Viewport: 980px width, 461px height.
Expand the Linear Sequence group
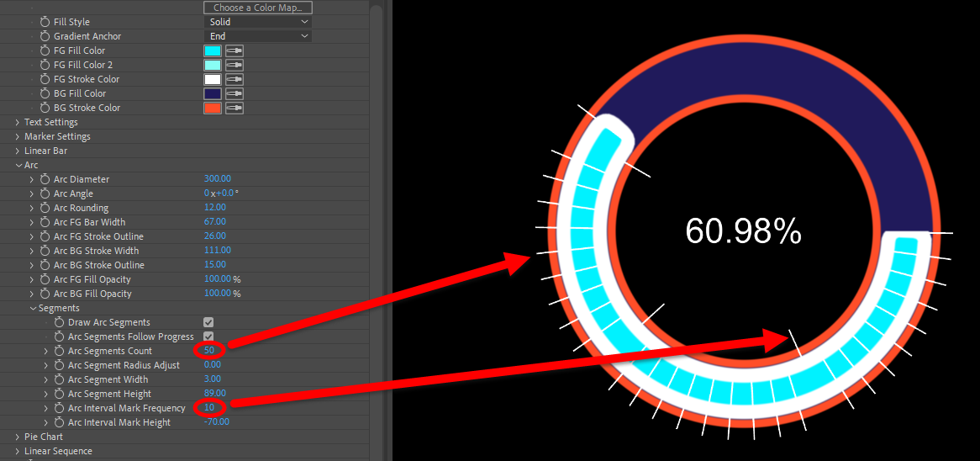click(18, 451)
